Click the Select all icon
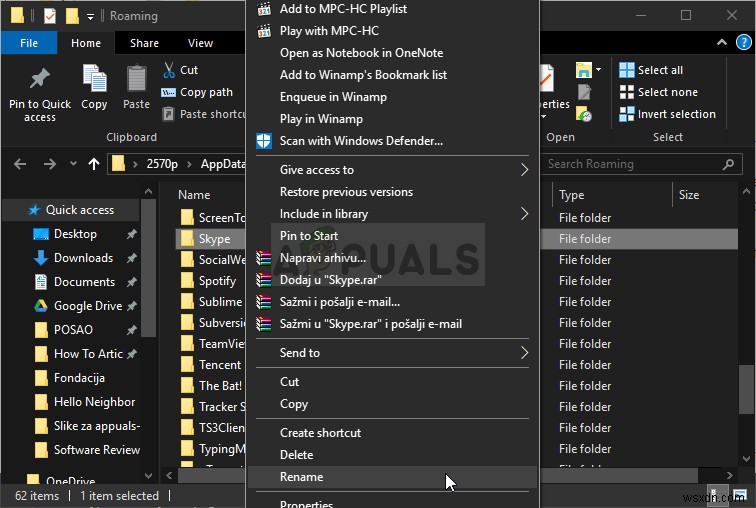Viewport: 756px width, 508px height. tap(626, 70)
